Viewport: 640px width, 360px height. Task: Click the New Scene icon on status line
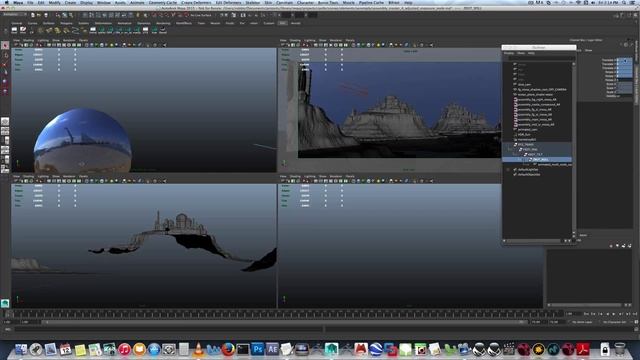(x=33, y=15)
